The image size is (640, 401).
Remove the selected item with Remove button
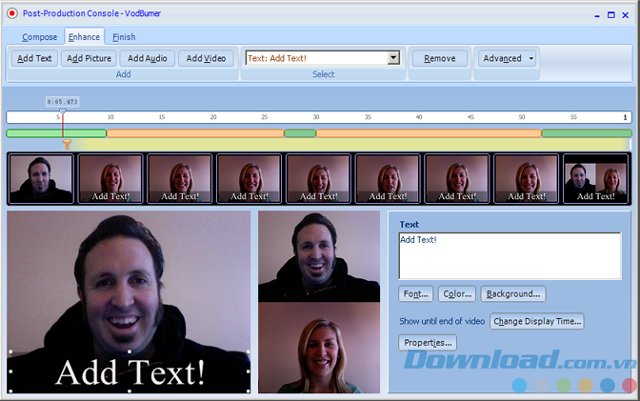pos(439,59)
